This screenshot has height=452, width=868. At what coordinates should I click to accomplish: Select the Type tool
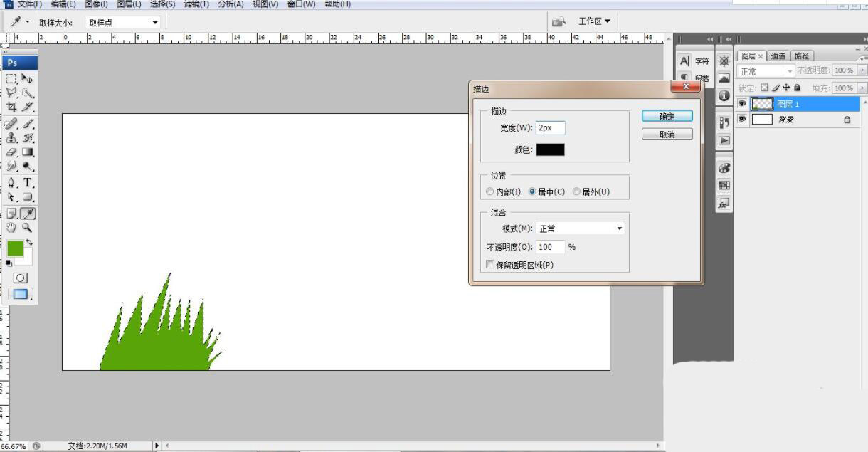(x=26, y=182)
